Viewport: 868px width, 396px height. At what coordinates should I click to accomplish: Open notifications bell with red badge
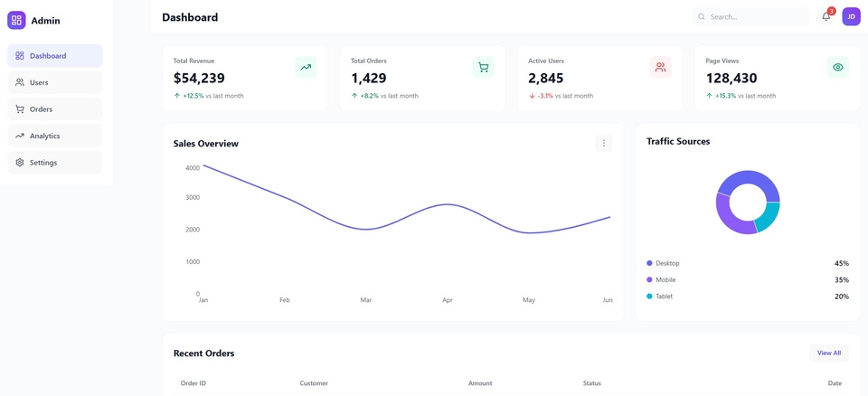point(826,16)
